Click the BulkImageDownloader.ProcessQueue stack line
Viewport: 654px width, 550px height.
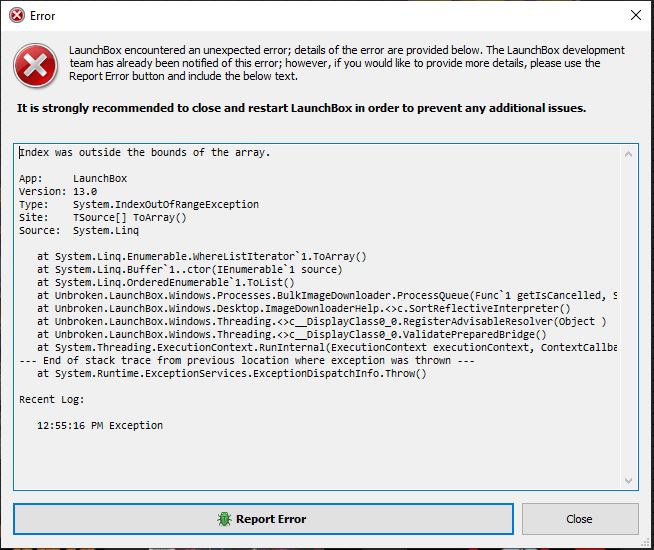pyautogui.click(x=327, y=295)
